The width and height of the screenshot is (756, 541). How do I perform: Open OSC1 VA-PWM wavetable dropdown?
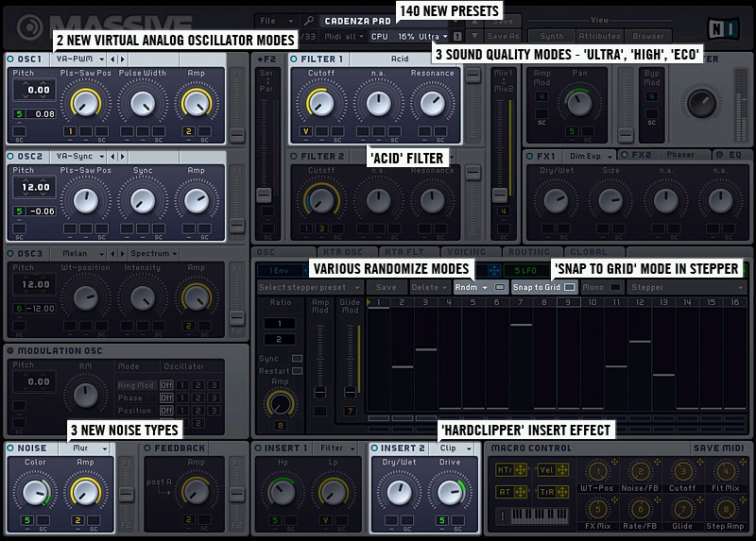pyautogui.click(x=80, y=59)
